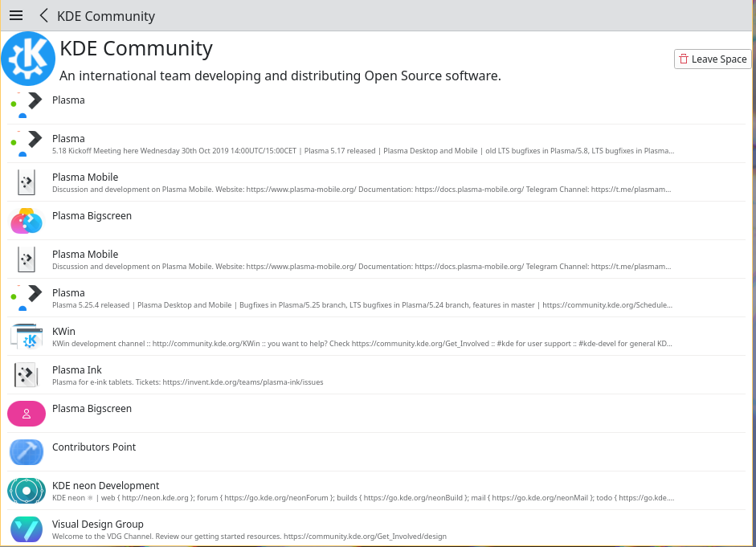Open the hamburger menu
The image size is (756, 547).
[16, 15]
